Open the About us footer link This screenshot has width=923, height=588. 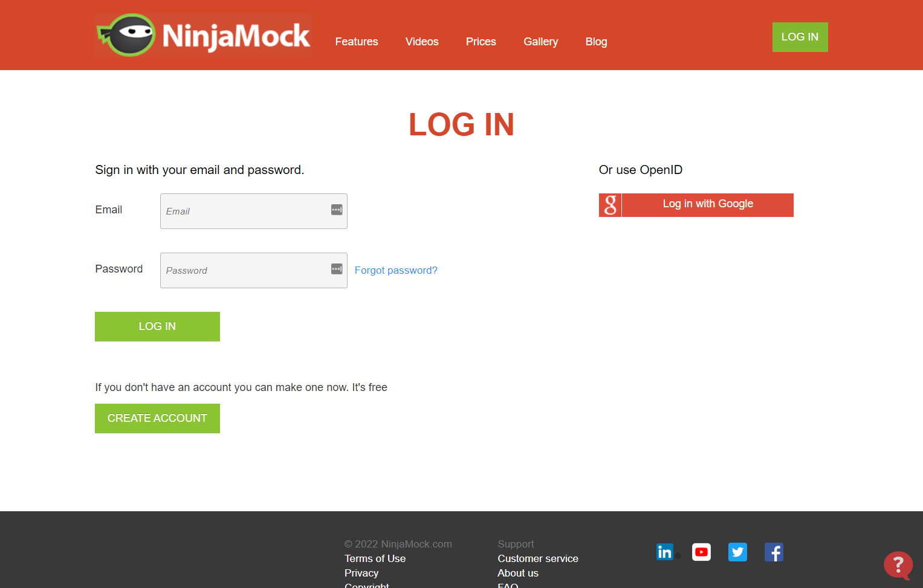point(518,573)
